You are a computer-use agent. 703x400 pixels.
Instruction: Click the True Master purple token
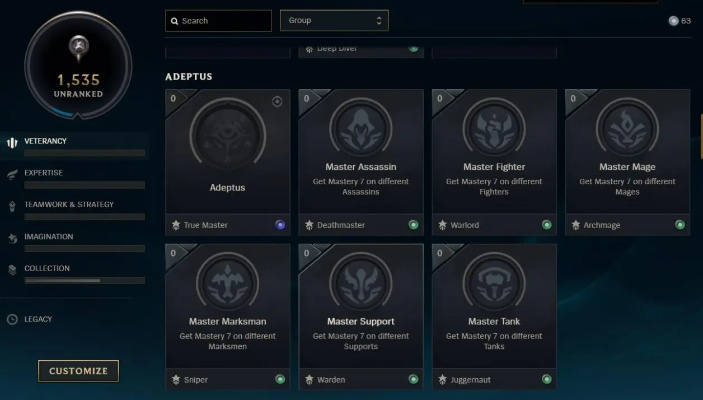280,225
